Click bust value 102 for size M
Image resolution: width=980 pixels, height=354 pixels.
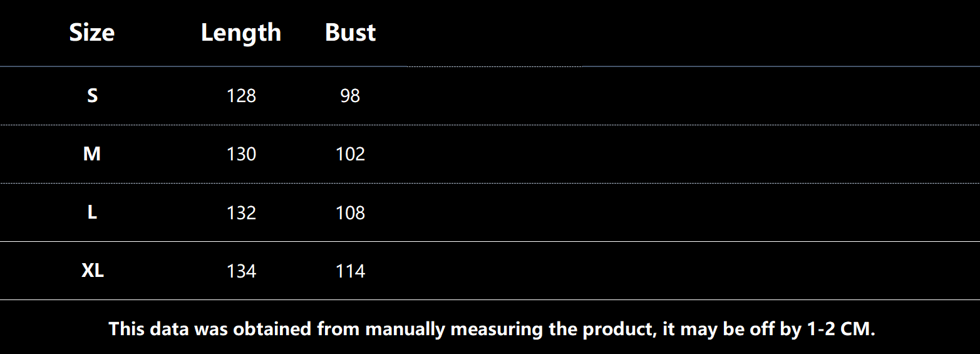(x=350, y=154)
